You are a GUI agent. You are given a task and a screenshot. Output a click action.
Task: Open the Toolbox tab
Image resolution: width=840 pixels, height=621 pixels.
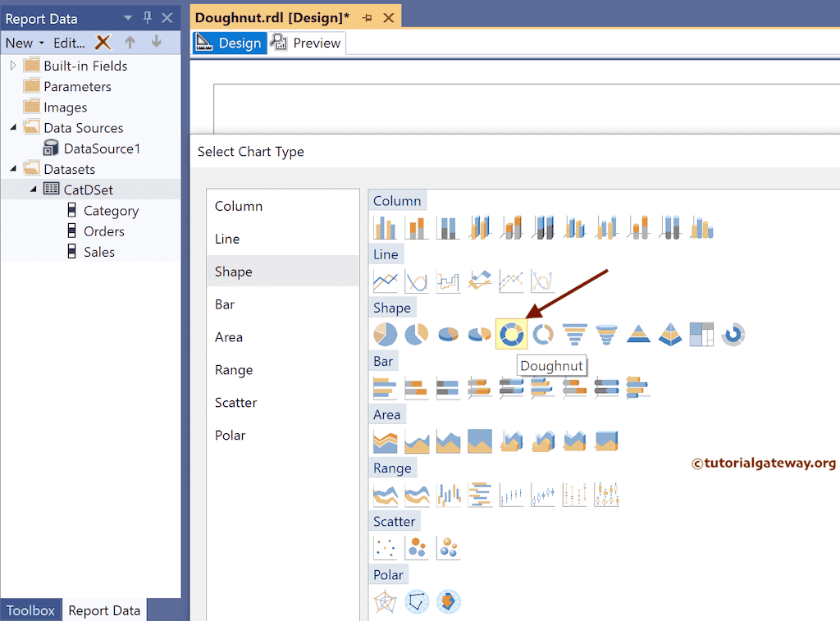pyautogui.click(x=30, y=610)
